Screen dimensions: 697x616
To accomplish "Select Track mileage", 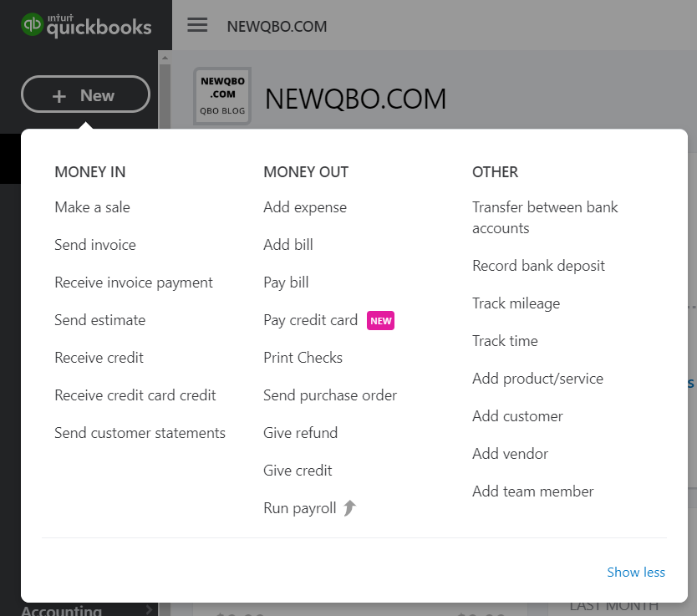I will tap(516, 303).
